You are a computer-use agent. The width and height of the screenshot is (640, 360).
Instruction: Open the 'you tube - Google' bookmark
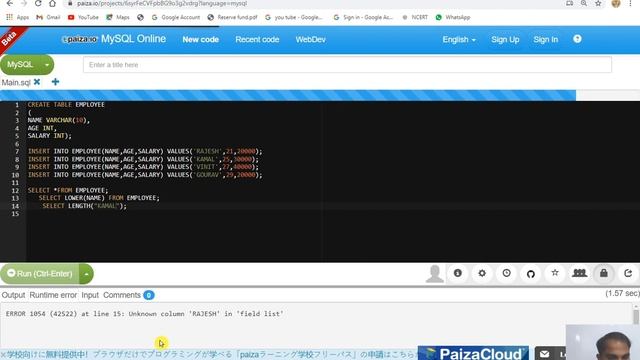pyautogui.click(x=294, y=17)
